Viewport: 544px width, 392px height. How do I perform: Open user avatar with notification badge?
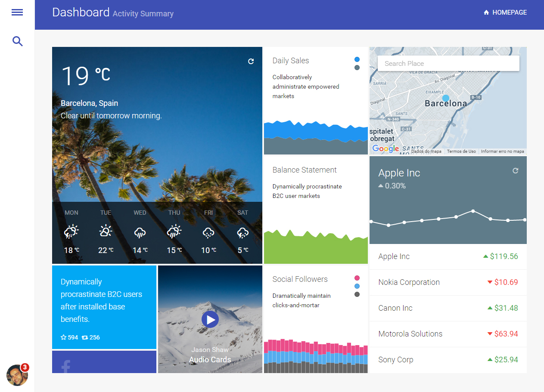[x=17, y=375]
